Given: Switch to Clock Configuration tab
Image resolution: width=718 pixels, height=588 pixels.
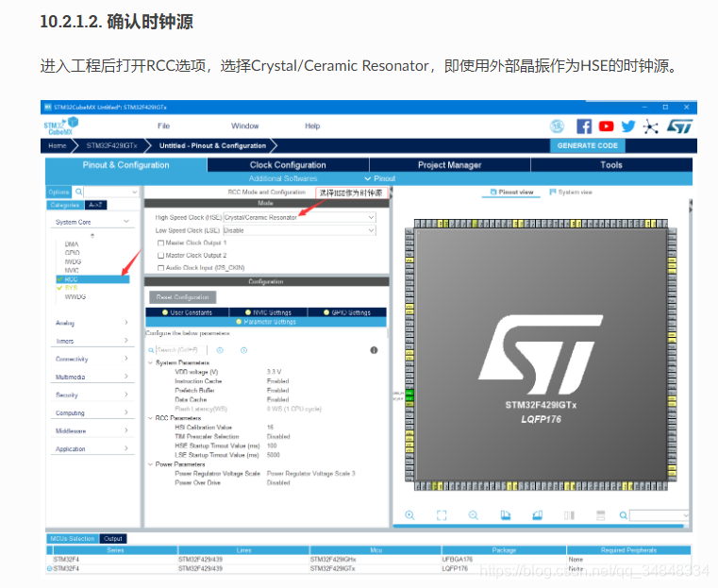Looking at the screenshot, I should tap(288, 165).
